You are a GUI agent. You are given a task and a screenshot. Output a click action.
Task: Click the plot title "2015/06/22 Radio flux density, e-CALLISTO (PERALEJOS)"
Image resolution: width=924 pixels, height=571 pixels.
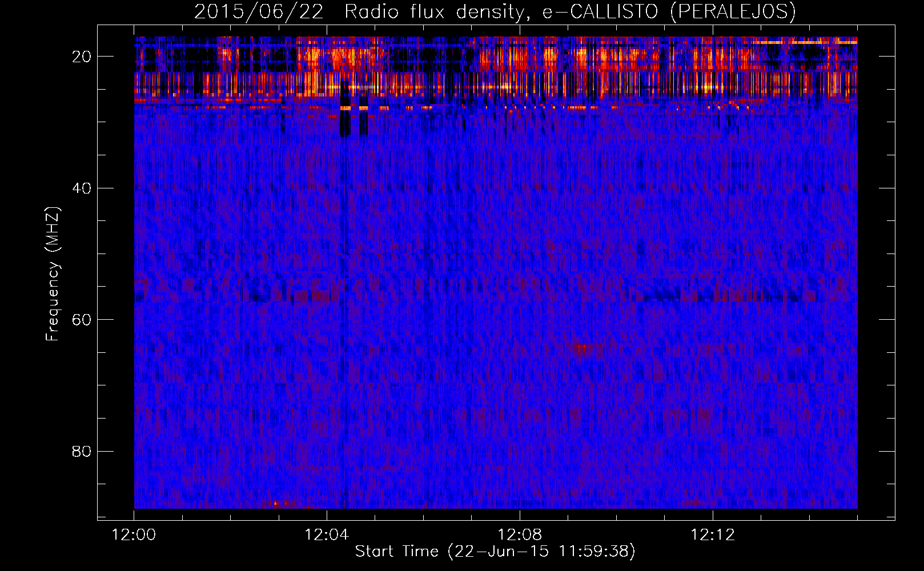click(495, 11)
